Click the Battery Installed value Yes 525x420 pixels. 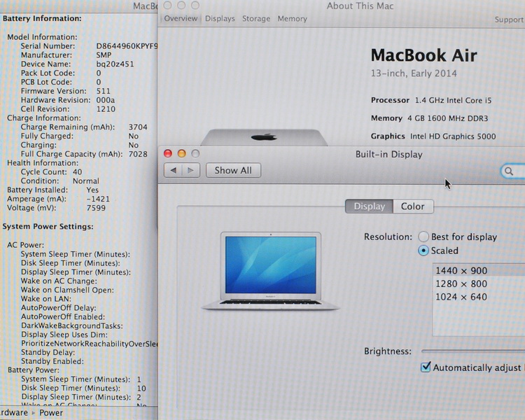[x=92, y=190]
